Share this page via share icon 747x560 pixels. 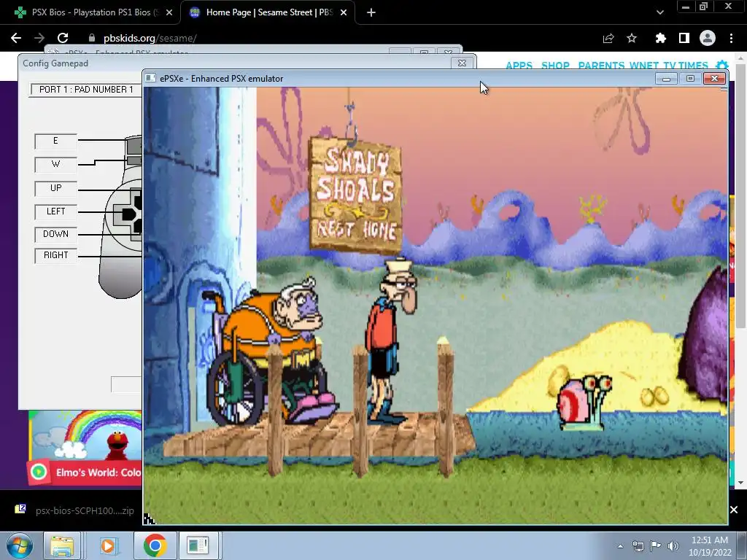(608, 38)
